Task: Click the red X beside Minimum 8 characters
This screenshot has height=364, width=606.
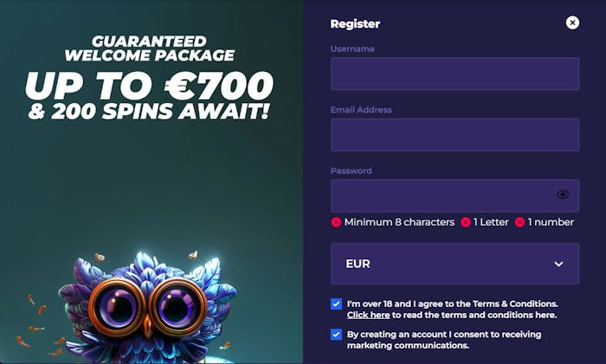Action: tap(336, 222)
